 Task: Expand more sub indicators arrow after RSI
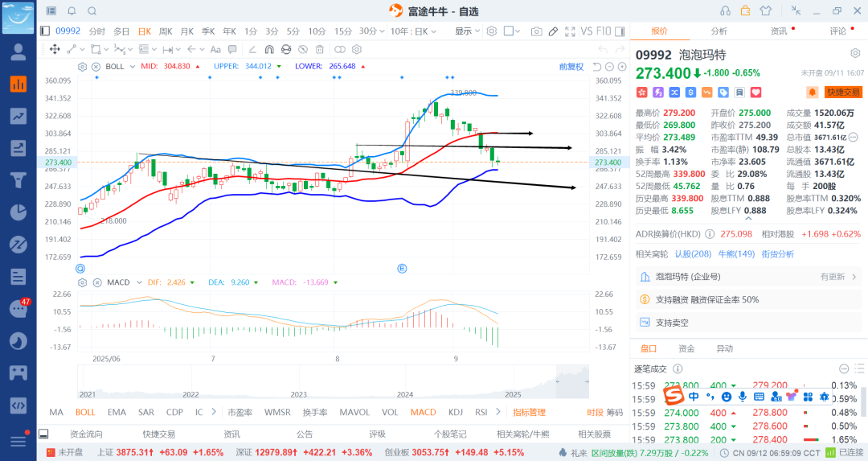[498, 412]
